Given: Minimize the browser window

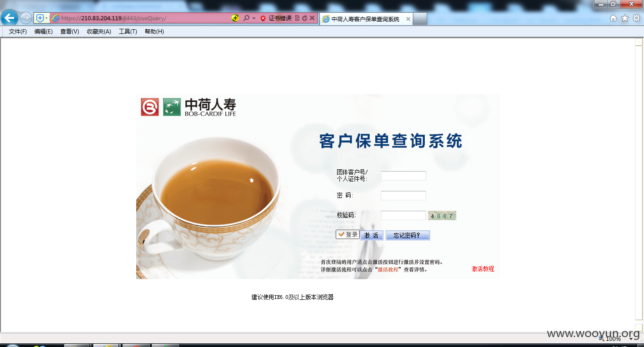Looking at the screenshot, I should tap(601, 4).
